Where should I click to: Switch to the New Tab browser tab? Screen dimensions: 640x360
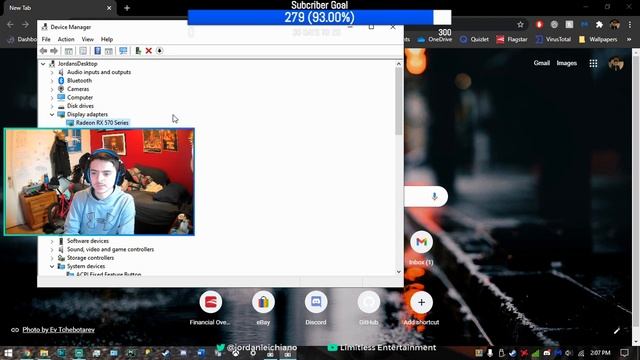[x=59, y=8]
